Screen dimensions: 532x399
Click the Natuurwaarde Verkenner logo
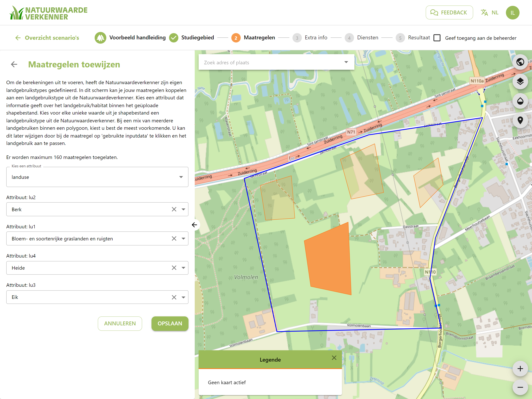(48, 13)
